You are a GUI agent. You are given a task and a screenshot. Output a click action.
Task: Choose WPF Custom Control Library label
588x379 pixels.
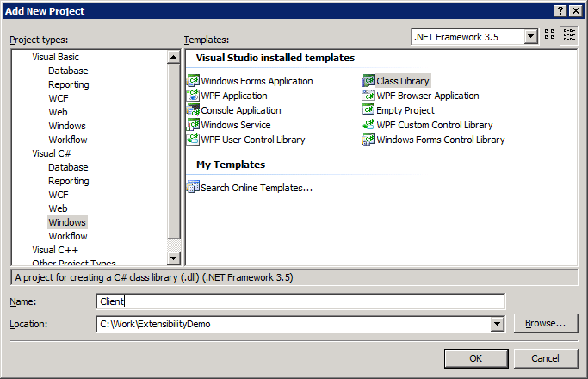pyautogui.click(x=435, y=125)
